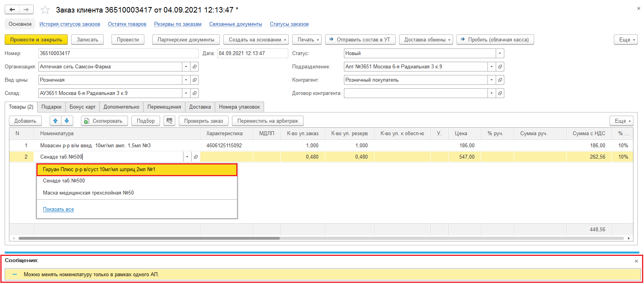Expand the Статус dropdown

[500, 54]
